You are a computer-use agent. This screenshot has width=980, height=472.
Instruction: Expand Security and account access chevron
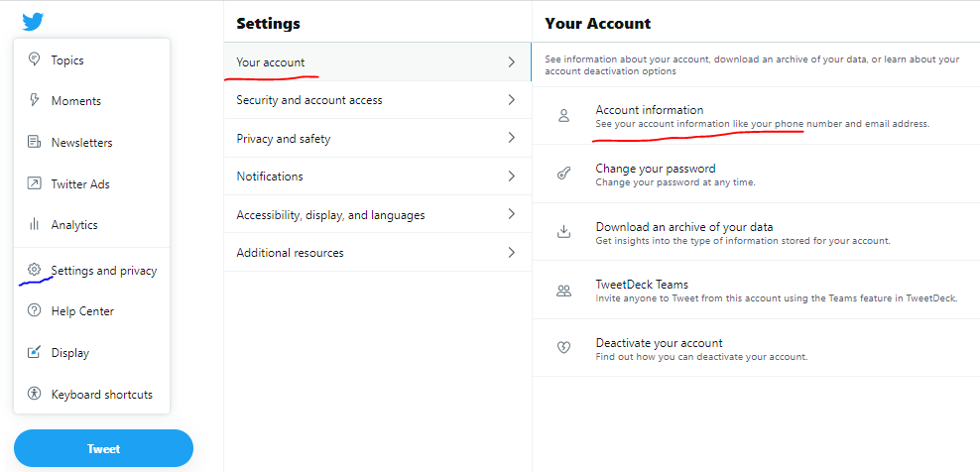[x=511, y=100]
